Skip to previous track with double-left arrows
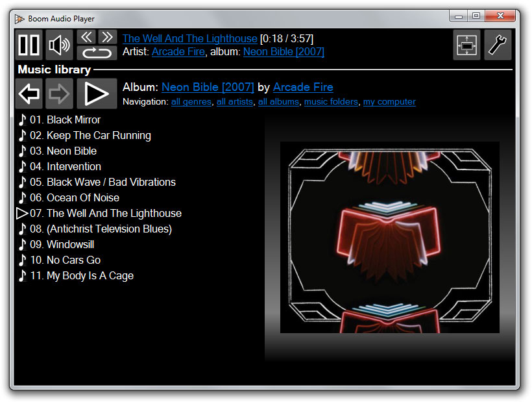 (86, 36)
